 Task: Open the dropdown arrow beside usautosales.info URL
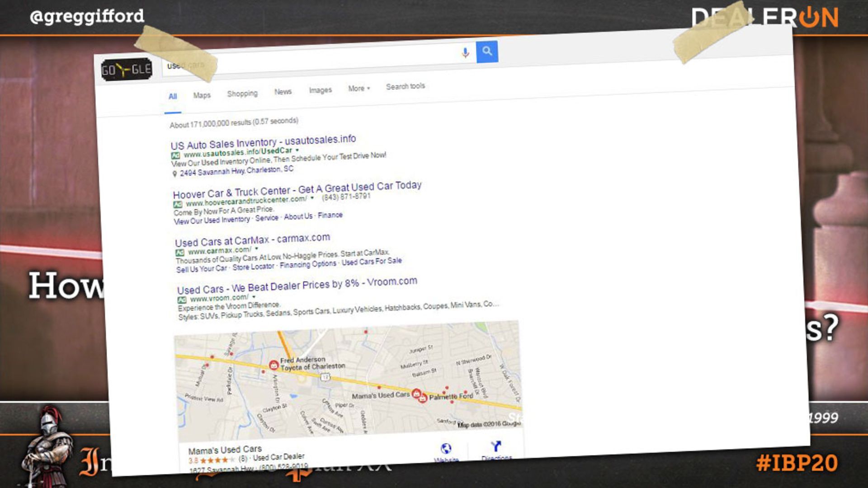click(297, 150)
